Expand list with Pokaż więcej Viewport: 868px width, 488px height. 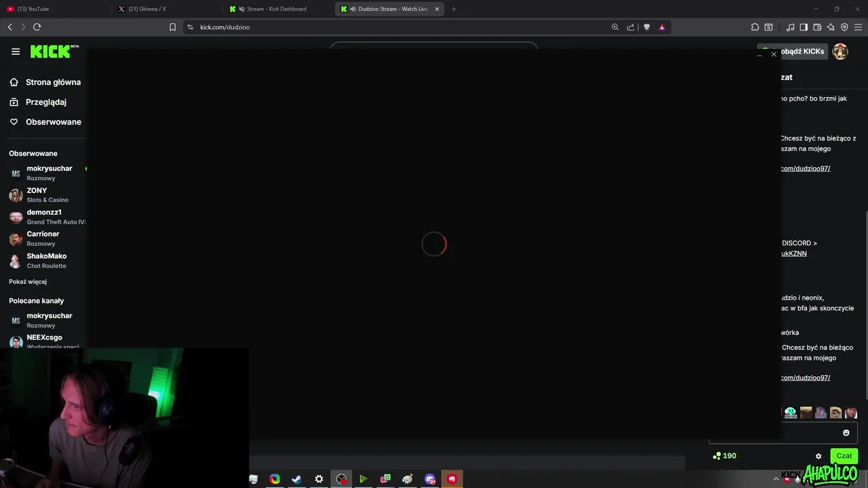pyautogui.click(x=28, y=281)
